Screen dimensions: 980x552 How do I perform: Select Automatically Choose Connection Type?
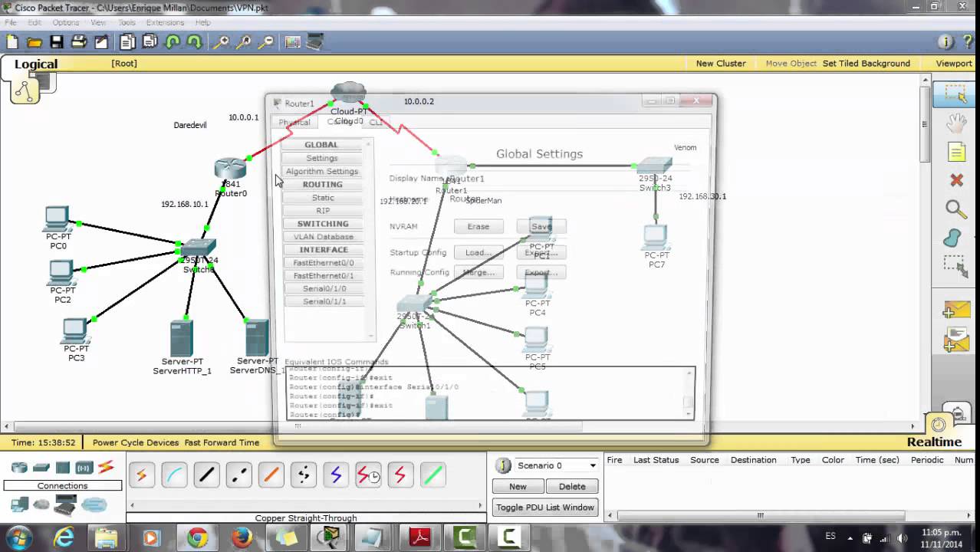tap(141, 475)
